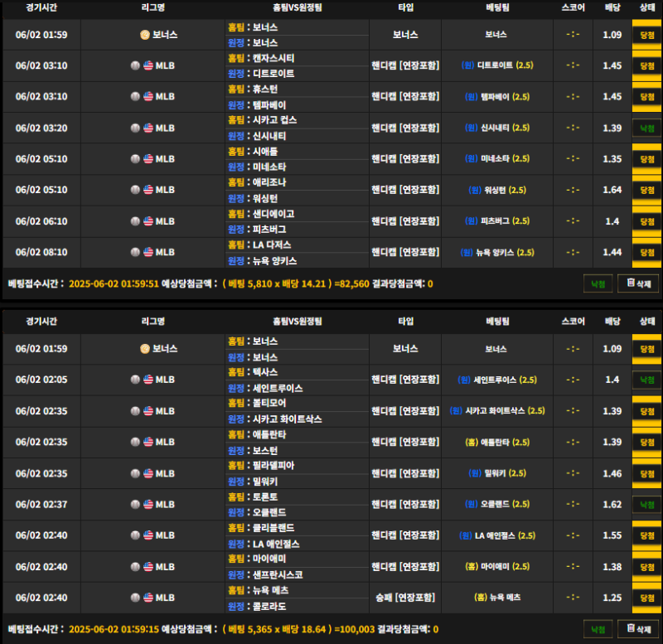This screenshot has width=663, height=644.
Task: Click the US flag in the 캔자스시티 row
Action: click(148, 65)
